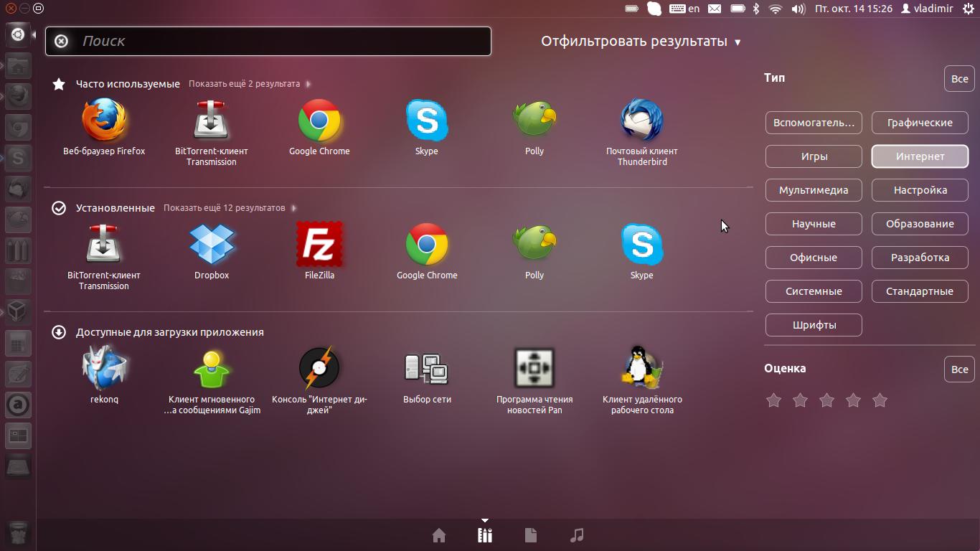Open Polly in Установленные row
Viewport: 980px width, 551px height.
click(534, 252)
